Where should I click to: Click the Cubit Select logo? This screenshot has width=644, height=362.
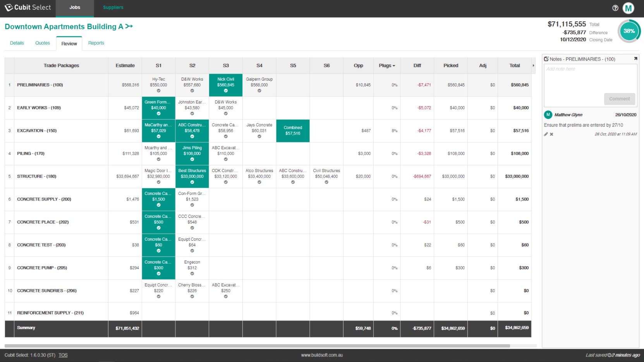pyautogui.click(x=27, y=7)
